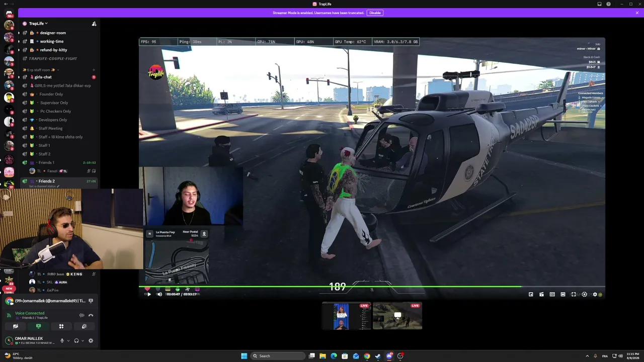Deafen audio with headphone icon
644x362 pixels.
point(76,340)
